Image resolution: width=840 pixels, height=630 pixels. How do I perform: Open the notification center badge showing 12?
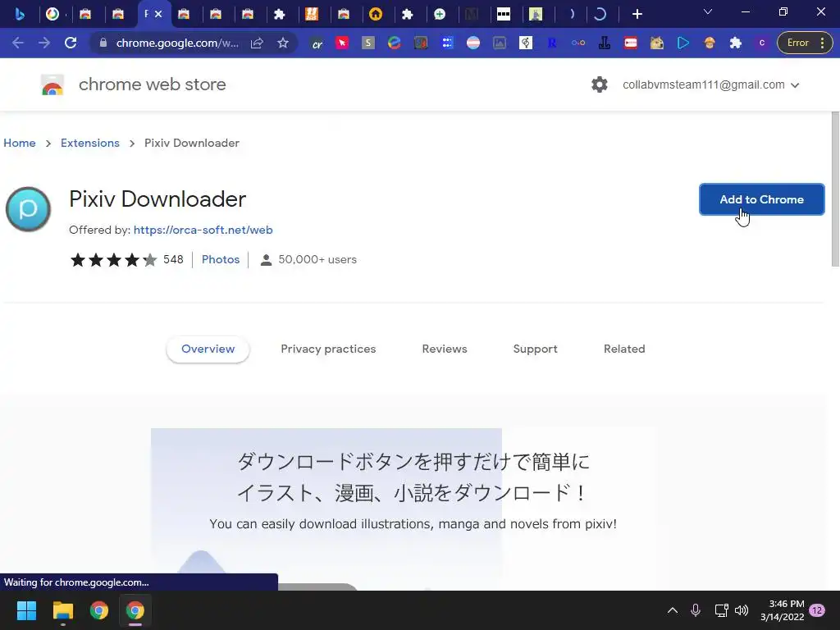pos(817,610)
